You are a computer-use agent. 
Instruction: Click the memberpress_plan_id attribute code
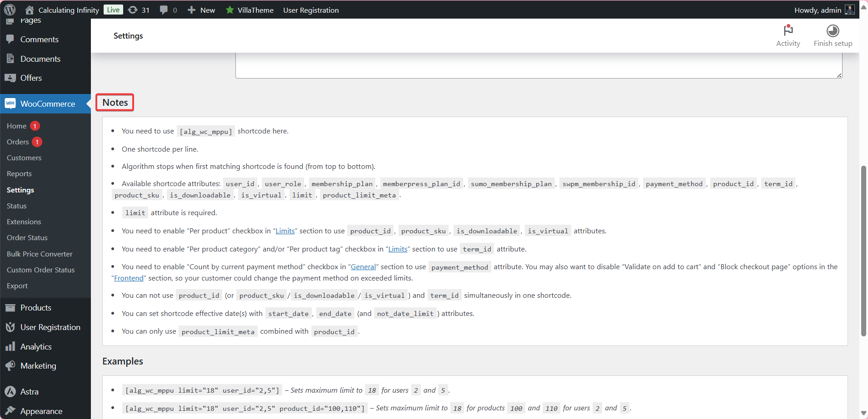421,184
